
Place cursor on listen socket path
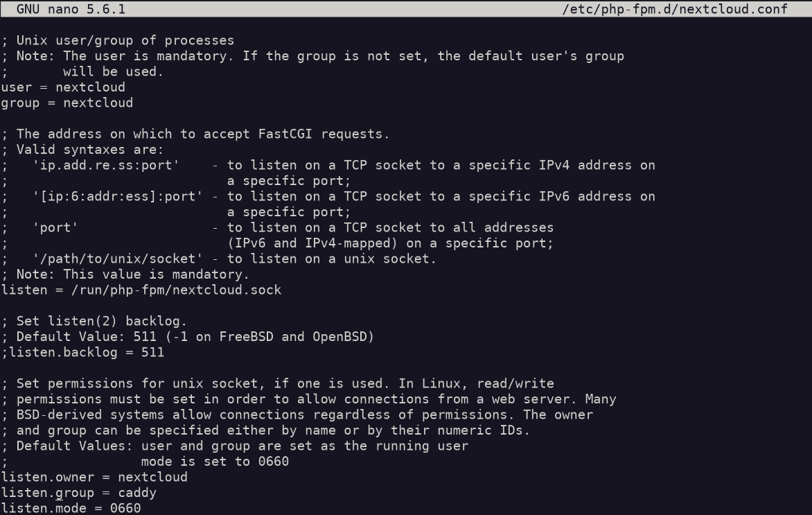(176, 290)
